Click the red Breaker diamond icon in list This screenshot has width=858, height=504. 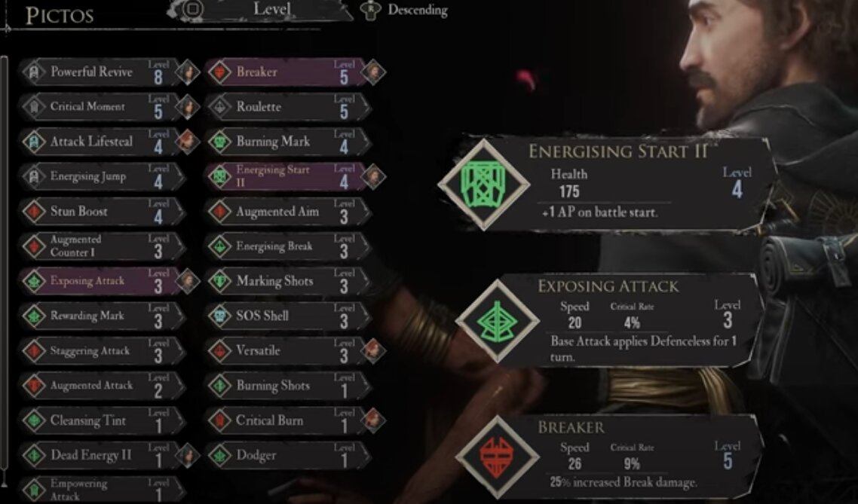pyautogui.click(x=219, y=72)
